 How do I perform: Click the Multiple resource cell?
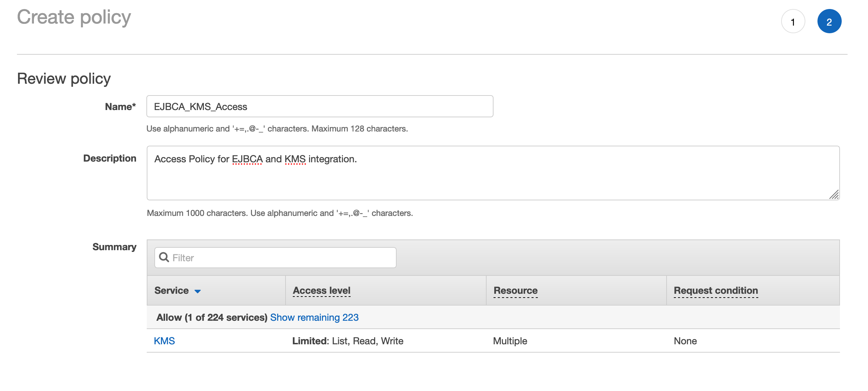click(510, 341)
